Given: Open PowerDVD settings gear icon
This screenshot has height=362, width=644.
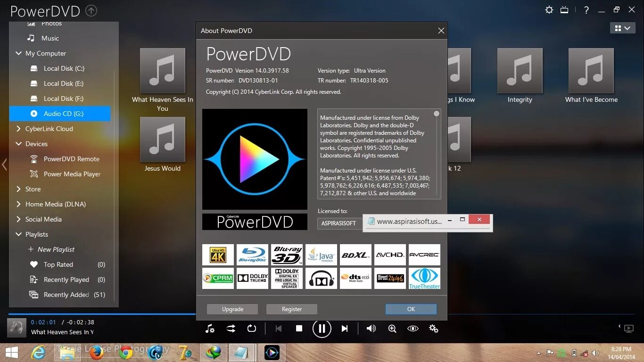Looking at the screenshot, I should click(x=549, y=10).
